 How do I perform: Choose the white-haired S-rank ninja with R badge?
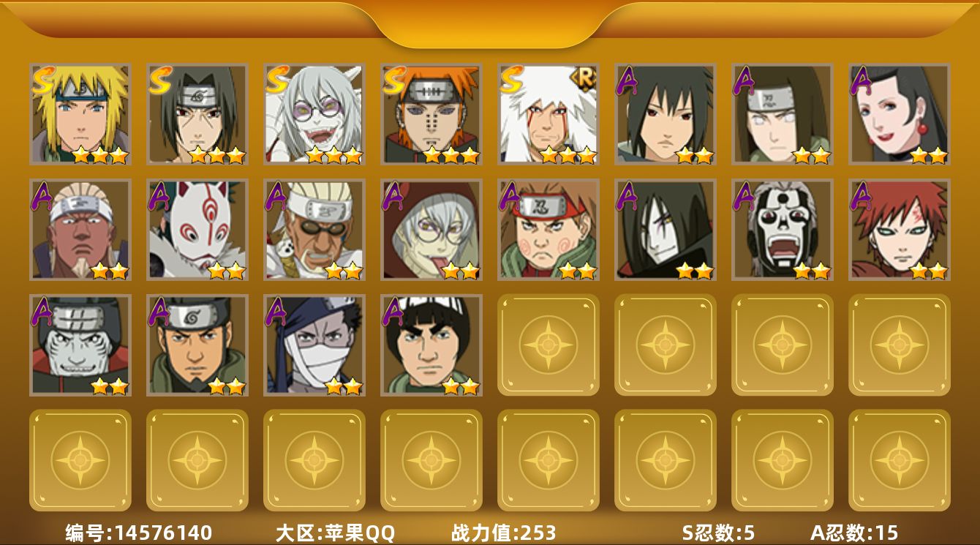pos(549,114)
